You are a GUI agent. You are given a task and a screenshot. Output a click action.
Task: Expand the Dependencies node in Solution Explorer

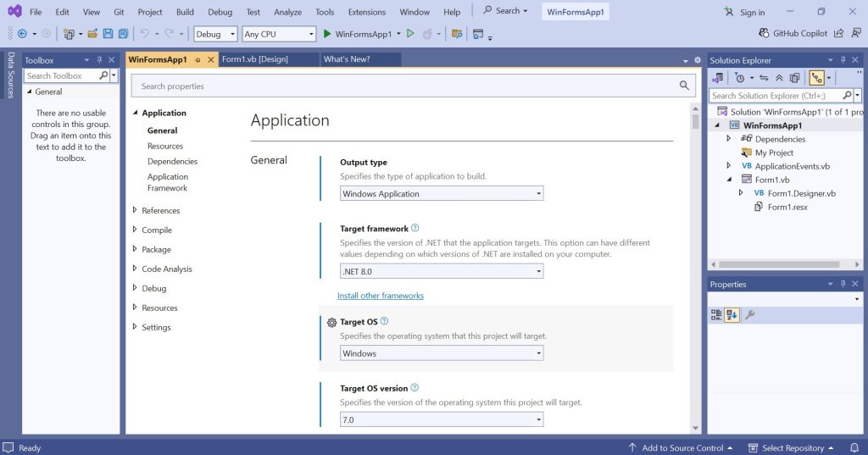[x=728, y=138]
